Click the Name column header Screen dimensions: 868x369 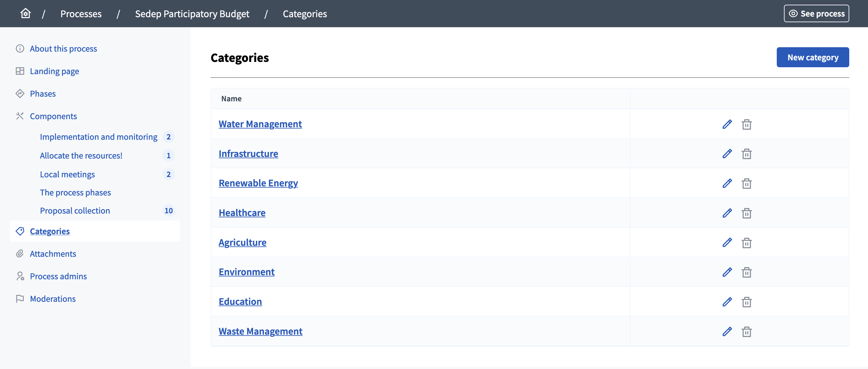pos(231,99)
